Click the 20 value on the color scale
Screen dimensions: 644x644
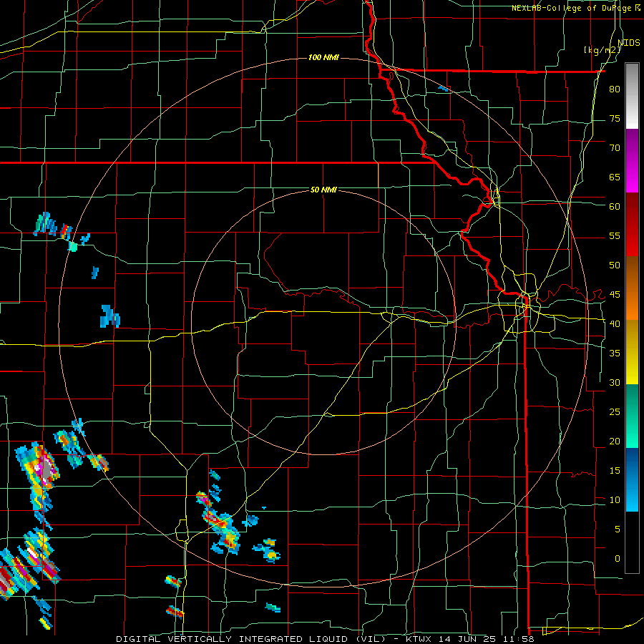pyautogui.click(x=615, y=441)
